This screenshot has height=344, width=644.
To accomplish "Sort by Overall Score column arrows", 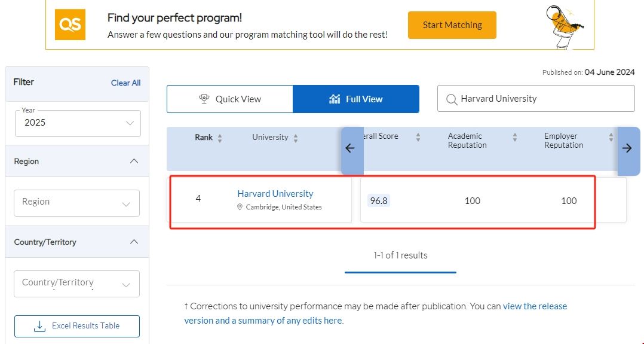I will [x=418, y=138].
